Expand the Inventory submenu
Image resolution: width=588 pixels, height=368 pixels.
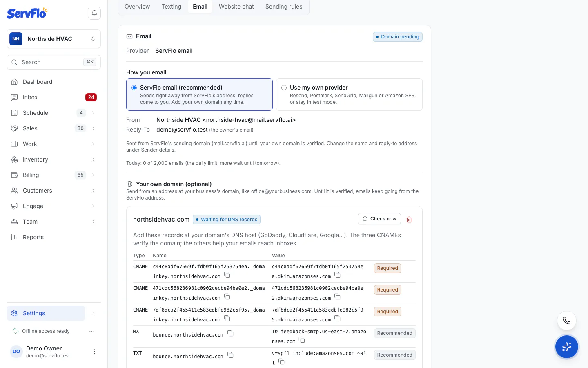pos(94,159)
